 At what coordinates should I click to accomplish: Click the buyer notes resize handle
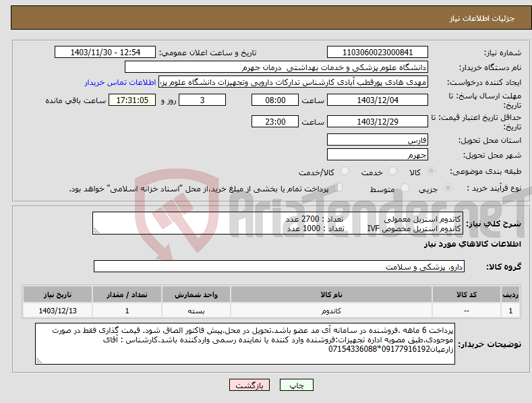[39, 361]
